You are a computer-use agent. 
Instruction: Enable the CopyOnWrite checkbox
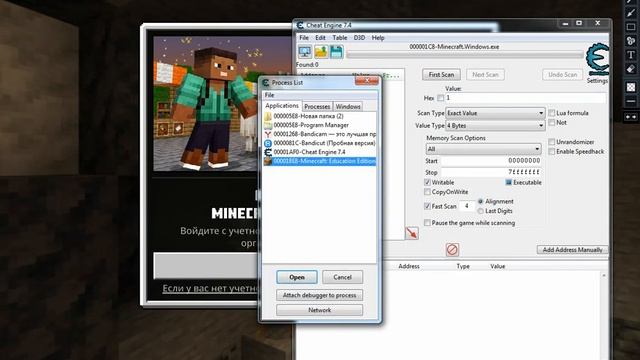coord(427,192)
